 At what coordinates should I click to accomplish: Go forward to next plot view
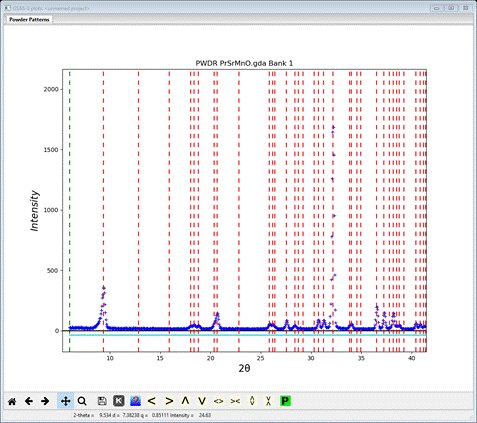pos(45,401)
